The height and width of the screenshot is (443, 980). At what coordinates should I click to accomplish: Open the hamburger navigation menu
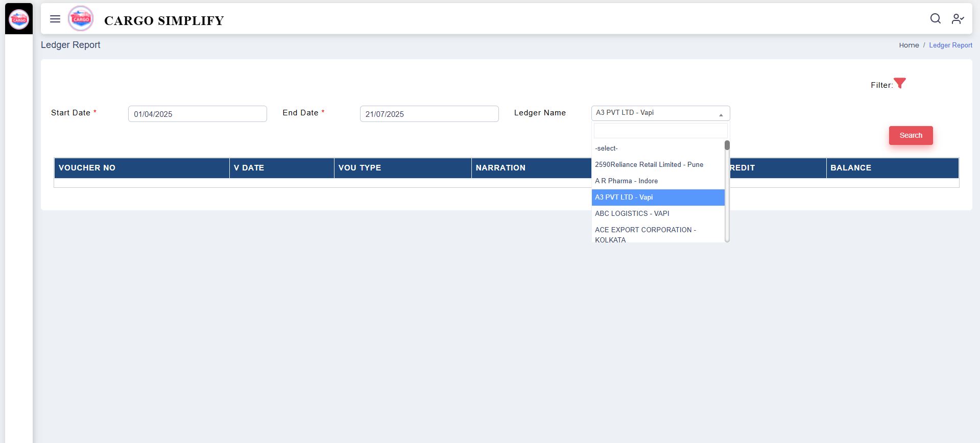[x=55, y=19]
